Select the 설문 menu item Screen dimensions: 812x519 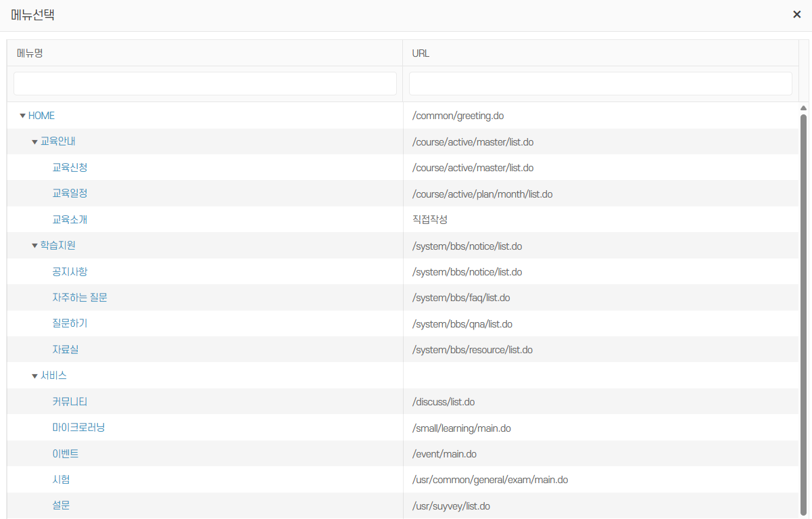(x=61, y=505)
